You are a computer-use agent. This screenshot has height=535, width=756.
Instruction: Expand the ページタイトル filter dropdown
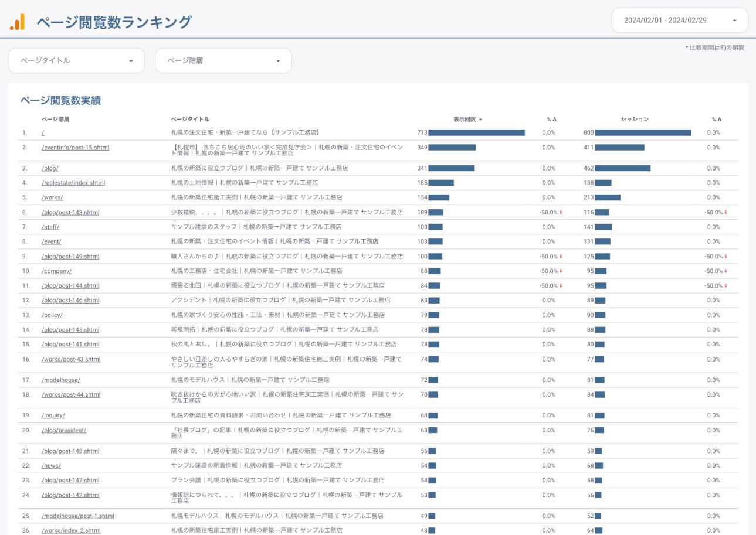(x=76, y=61)
